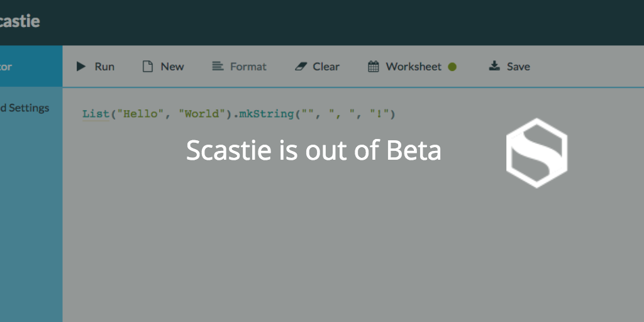Click the New label in toolbar
Screen dimensions: 644x322
172,67
